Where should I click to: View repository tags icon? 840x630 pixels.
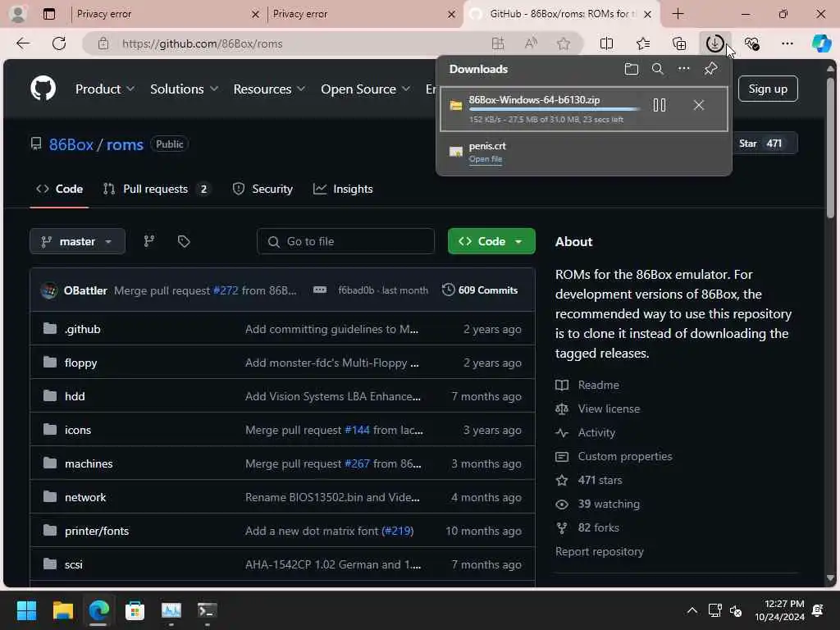click(x=184, y=241)
